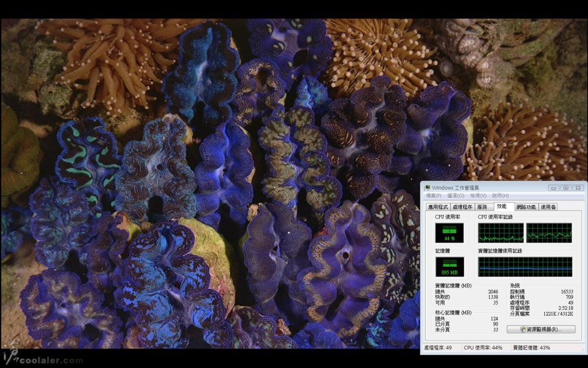The image size is (588, 368).
Task: Click the first CPU usage history graph
Action: point(500,233)
